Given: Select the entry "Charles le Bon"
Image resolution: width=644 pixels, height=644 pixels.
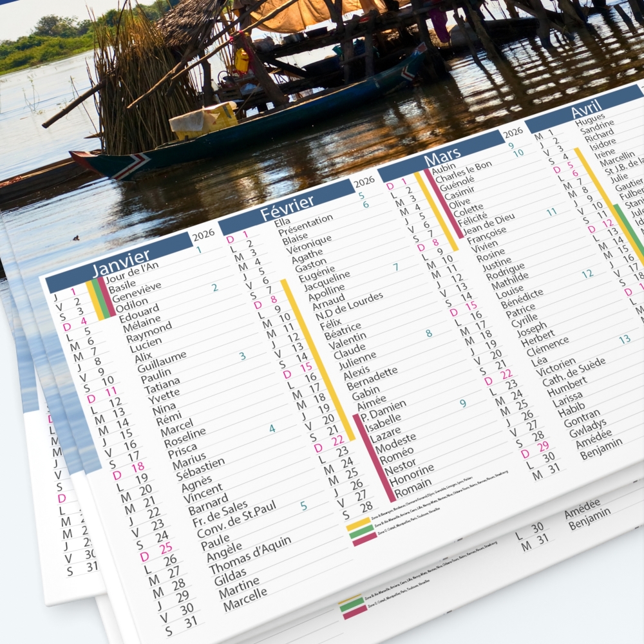Looking at the screenshot, I should pos(463,172).
